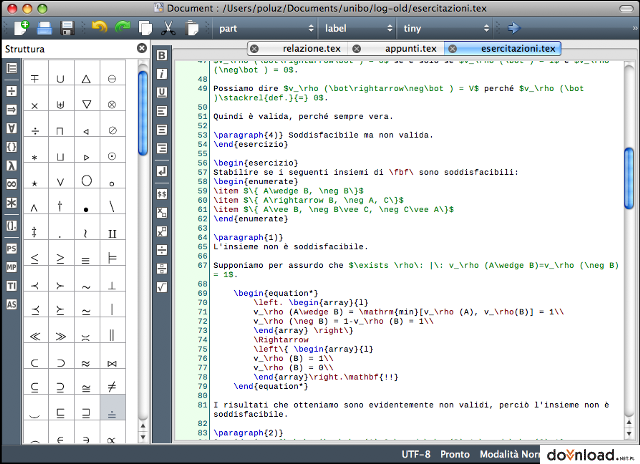This screenshot has width=640, height=464.
Task: Click the symbol palette scroll-down arrow
Action: click(143, 437)
